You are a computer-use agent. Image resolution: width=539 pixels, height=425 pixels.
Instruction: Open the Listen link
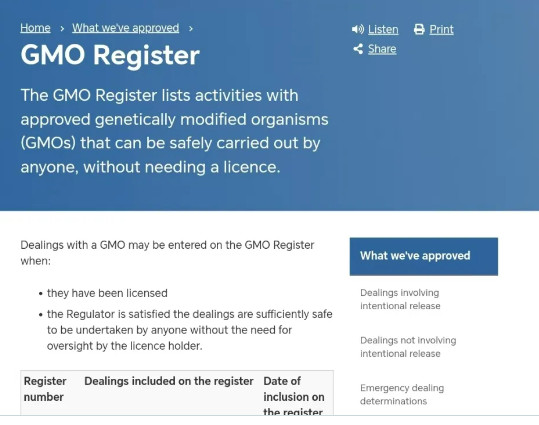(383, 30)
